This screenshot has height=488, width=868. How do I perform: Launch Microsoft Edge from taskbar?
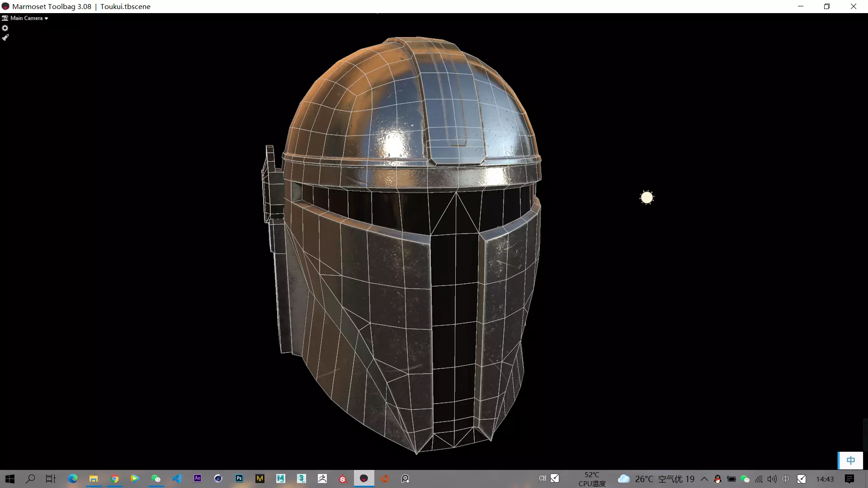tap(72, 479)
